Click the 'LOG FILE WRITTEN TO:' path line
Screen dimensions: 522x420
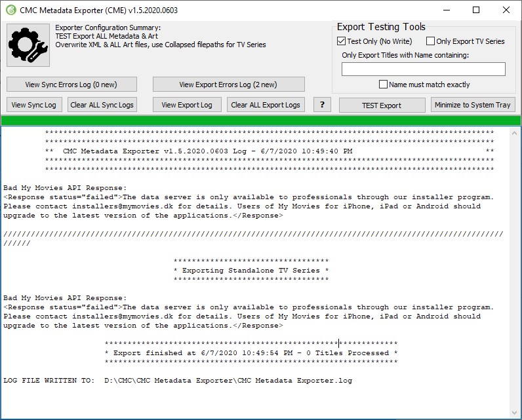tap(178, 381)
